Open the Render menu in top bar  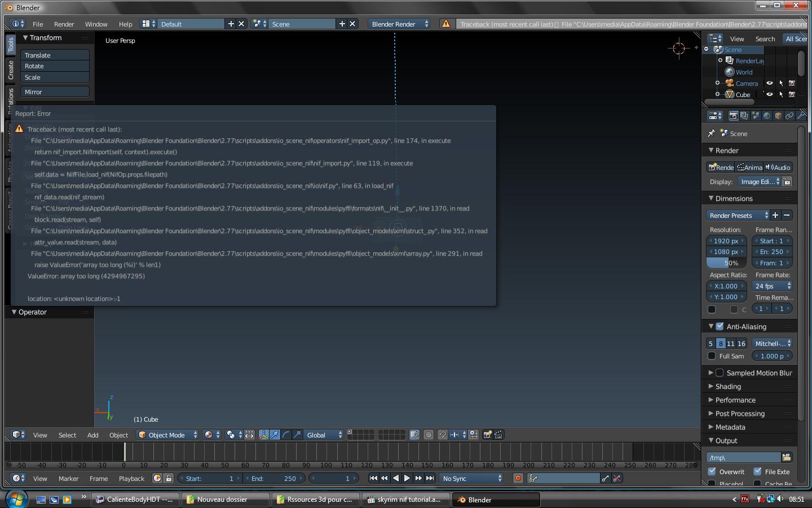[x=64, y=24]
